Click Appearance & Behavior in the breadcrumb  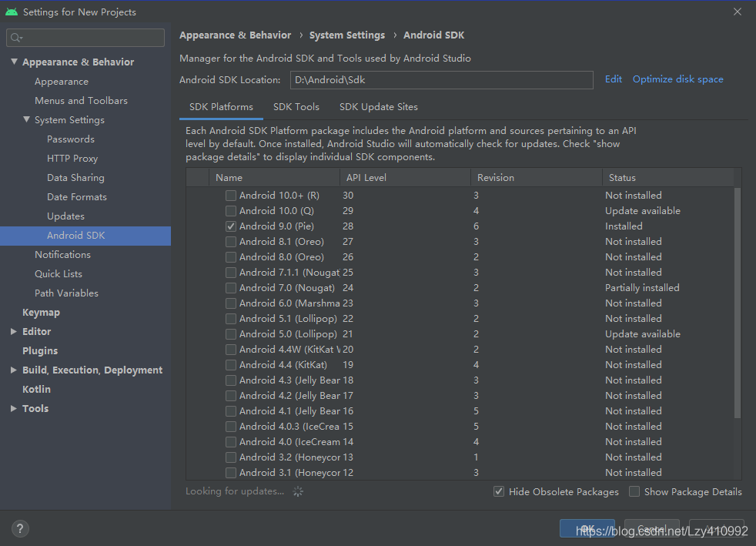tap(236, 35)
